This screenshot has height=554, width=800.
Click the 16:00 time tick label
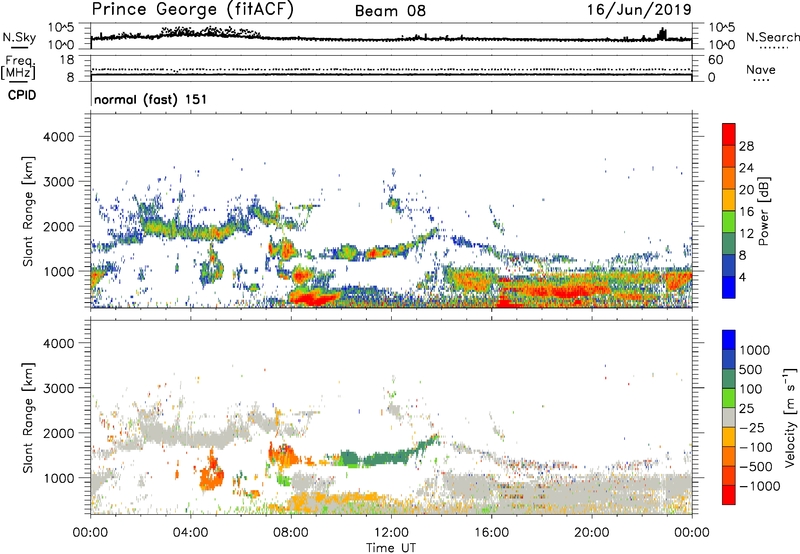pyautogui.click(x=491, y=533)
